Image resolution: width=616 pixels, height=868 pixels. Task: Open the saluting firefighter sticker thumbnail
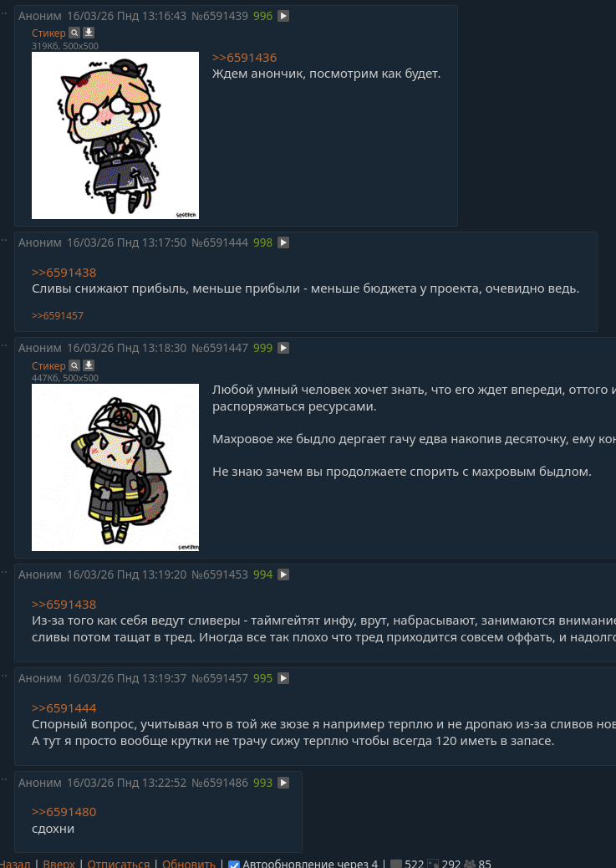coord(115,467)
